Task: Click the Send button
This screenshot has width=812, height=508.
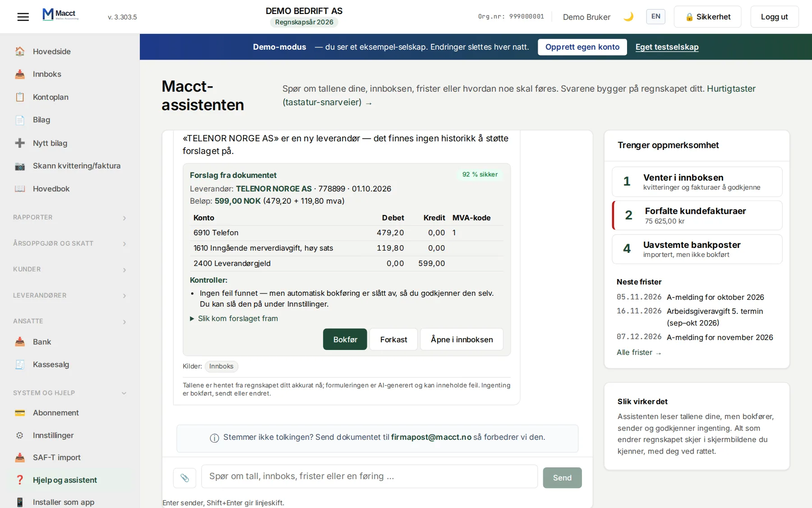Action: click(x=562, y=478)
